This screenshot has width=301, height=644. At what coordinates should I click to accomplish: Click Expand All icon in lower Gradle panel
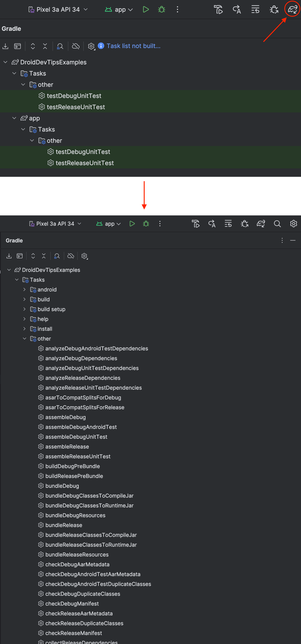coord(33,256)
